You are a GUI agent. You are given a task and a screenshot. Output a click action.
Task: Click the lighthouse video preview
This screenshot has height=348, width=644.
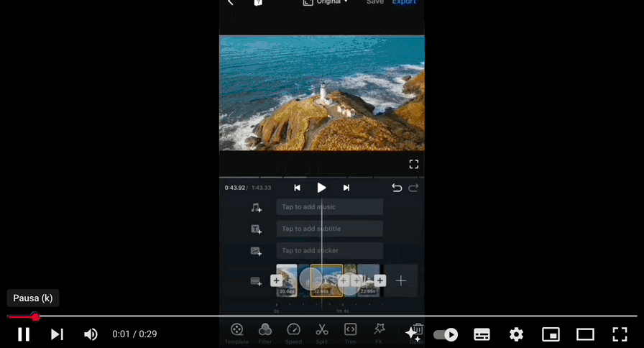(322, 93)
